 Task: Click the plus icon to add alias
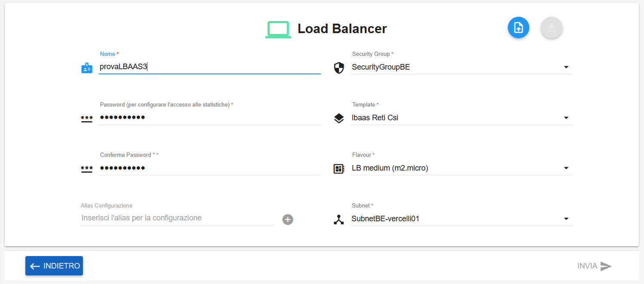tap(288, 220)
